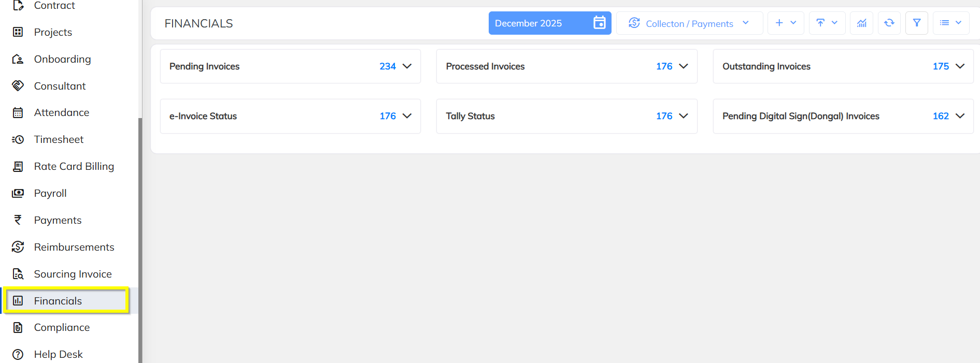The width and height of the screenshot is (980, 363).
Task: Click the analytics chart icon
Action: point(862,23)
